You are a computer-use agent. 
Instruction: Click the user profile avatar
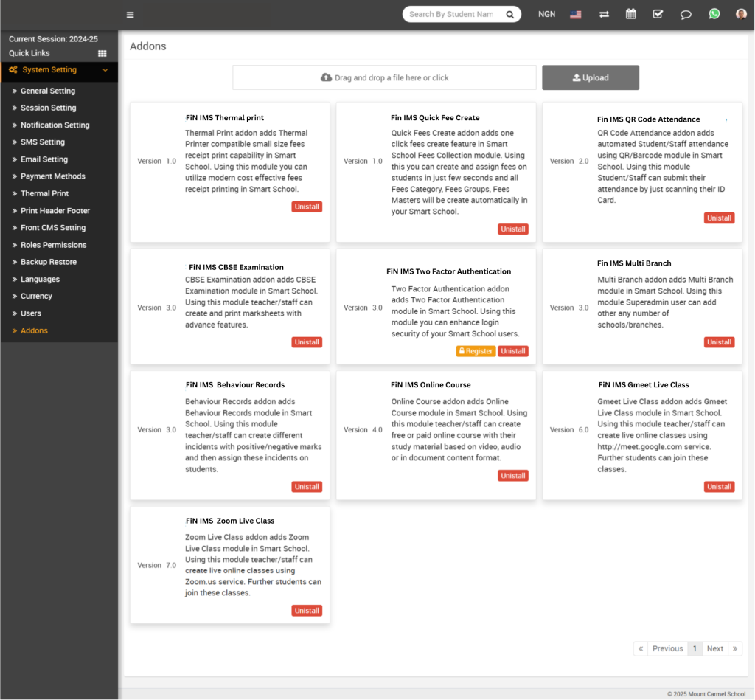coord(741,14)
